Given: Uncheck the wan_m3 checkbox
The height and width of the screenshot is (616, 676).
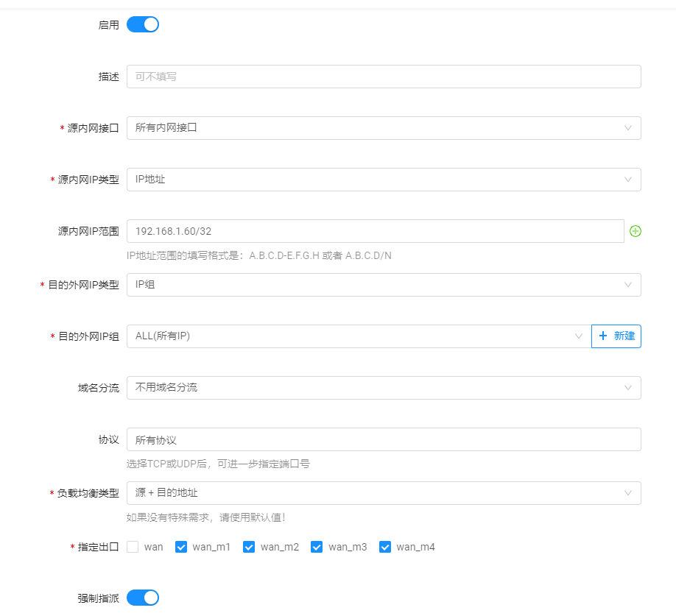Looking at the screenshot, I should click(317, 547).
